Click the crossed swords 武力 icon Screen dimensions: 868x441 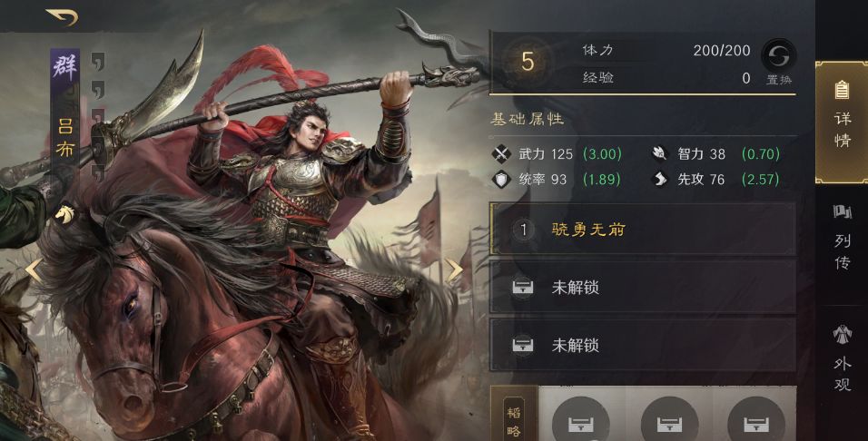click(501, 154)
